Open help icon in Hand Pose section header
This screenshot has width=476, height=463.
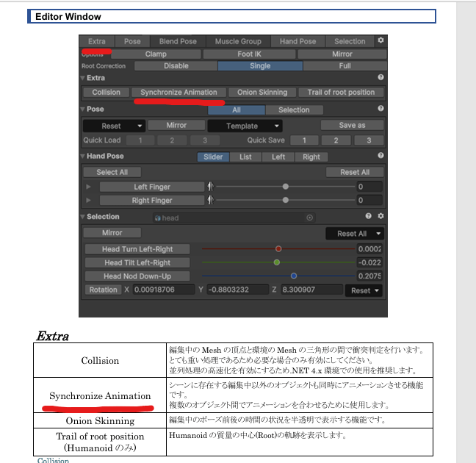381,156
